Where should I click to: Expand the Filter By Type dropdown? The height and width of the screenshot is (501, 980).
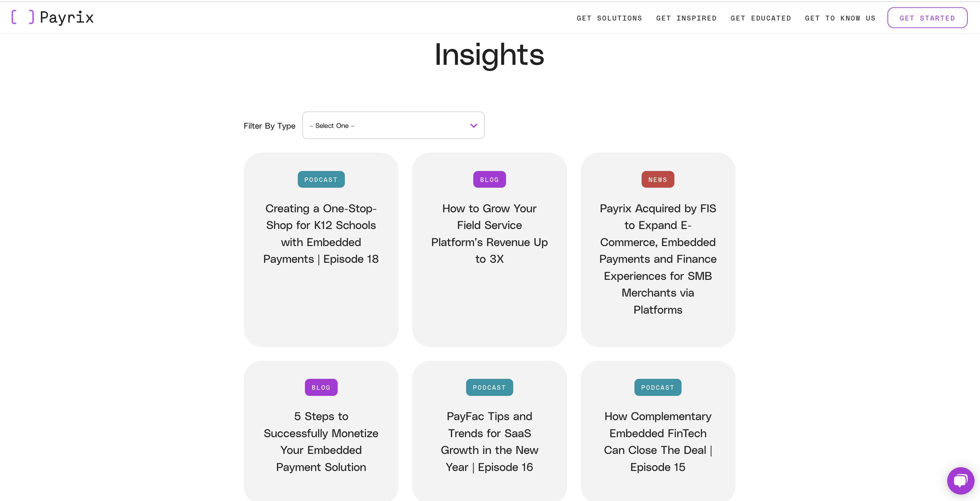(393, 126)
